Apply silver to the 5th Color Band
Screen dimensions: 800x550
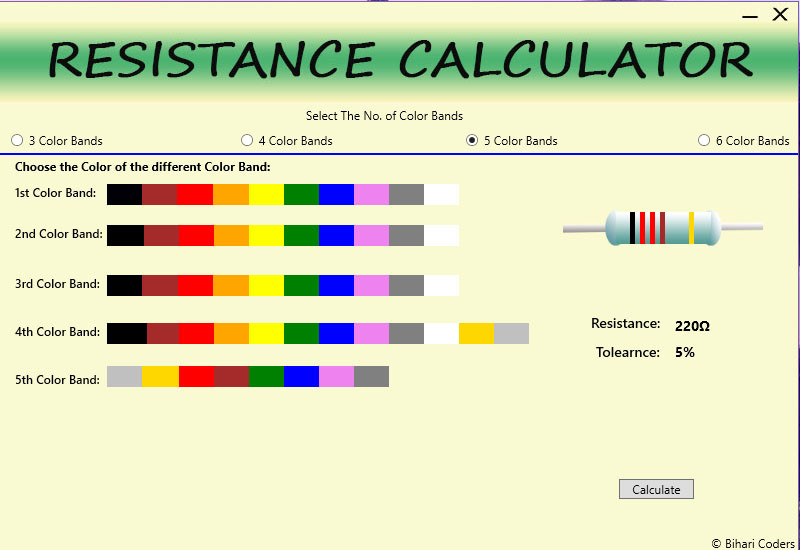pos(124,376)
